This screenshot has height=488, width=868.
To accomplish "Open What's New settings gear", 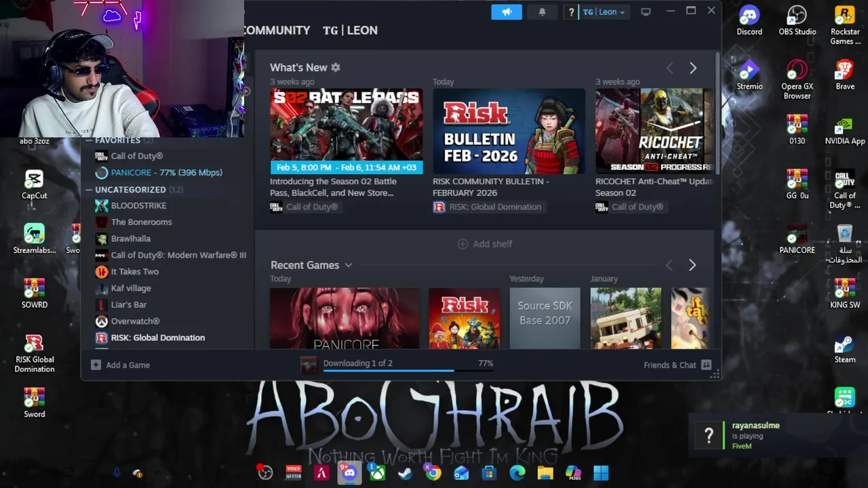I will [335, 68].
